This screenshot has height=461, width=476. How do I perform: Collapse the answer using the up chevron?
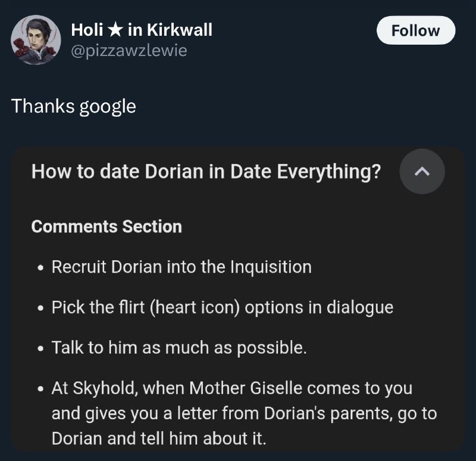tap(422, 172)
